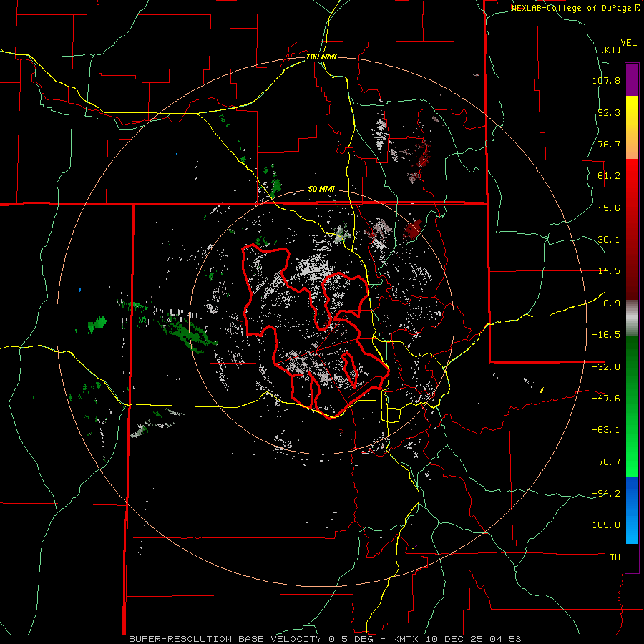Select the -0.9 scale value
This screenshot has height=644, width=644.
[x=609, y=303]
